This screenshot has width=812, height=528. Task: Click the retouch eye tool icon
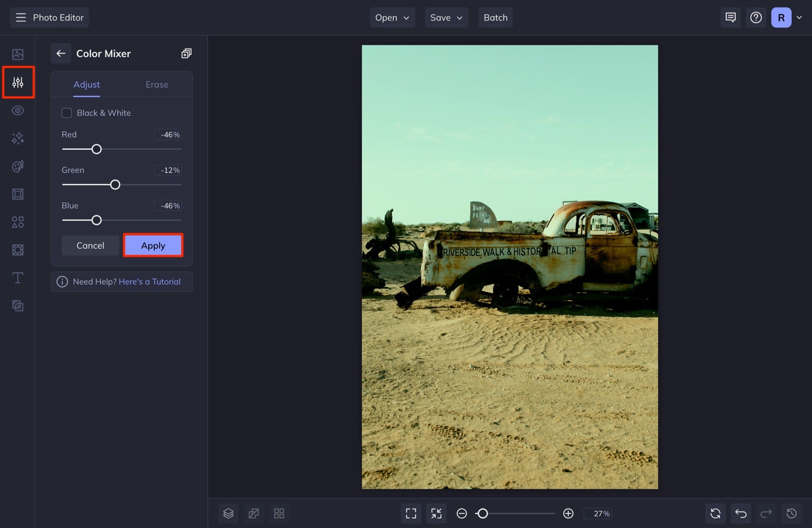tap(18, 110)
